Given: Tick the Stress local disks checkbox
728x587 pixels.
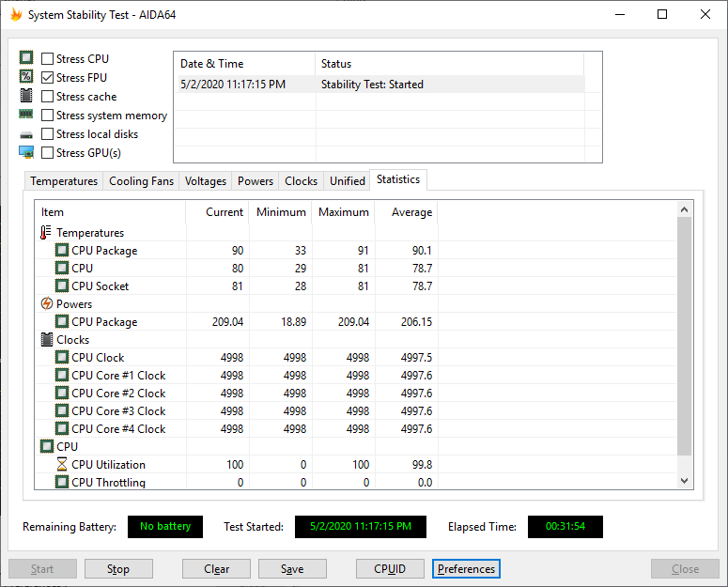Looking at the screenshot, I should (47, 133).
